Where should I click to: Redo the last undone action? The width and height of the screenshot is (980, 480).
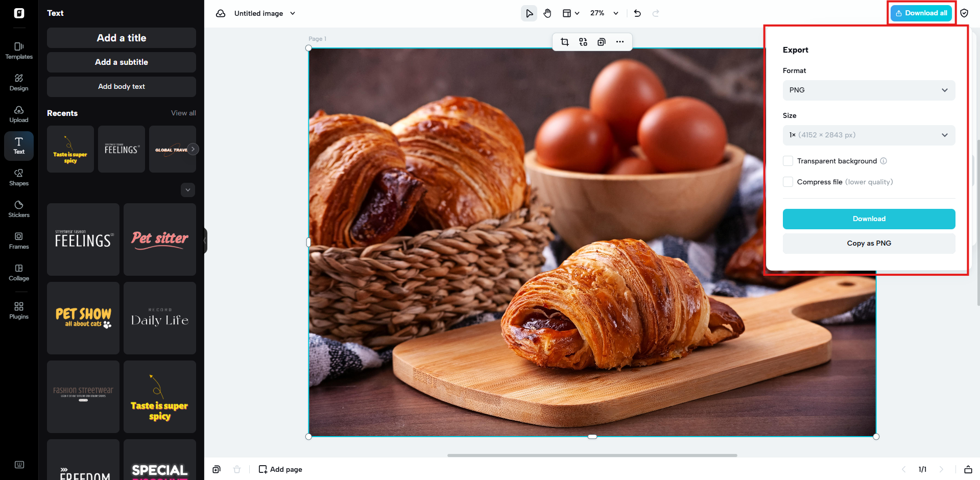coord(656,13)
